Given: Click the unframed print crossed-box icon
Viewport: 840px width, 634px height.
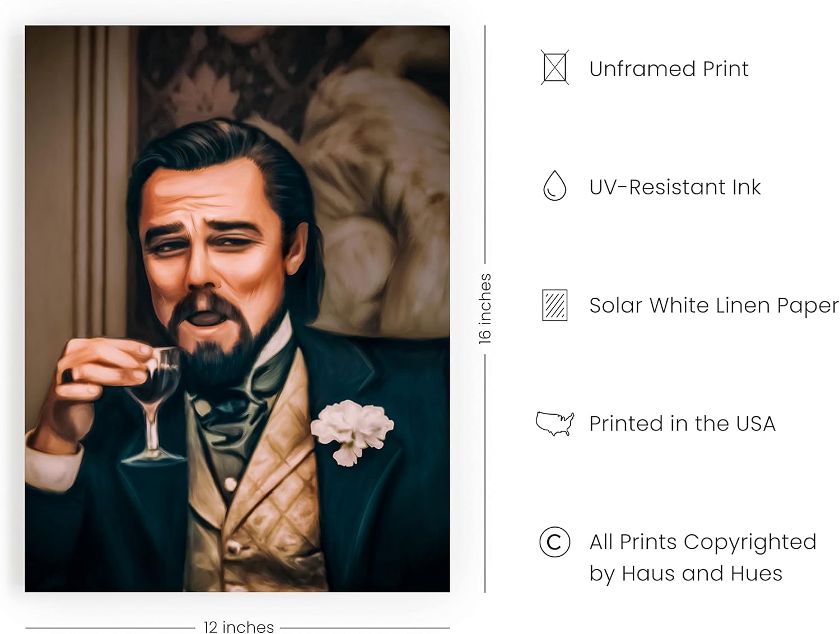Looking at the screenshot, I should pos(554,68).
